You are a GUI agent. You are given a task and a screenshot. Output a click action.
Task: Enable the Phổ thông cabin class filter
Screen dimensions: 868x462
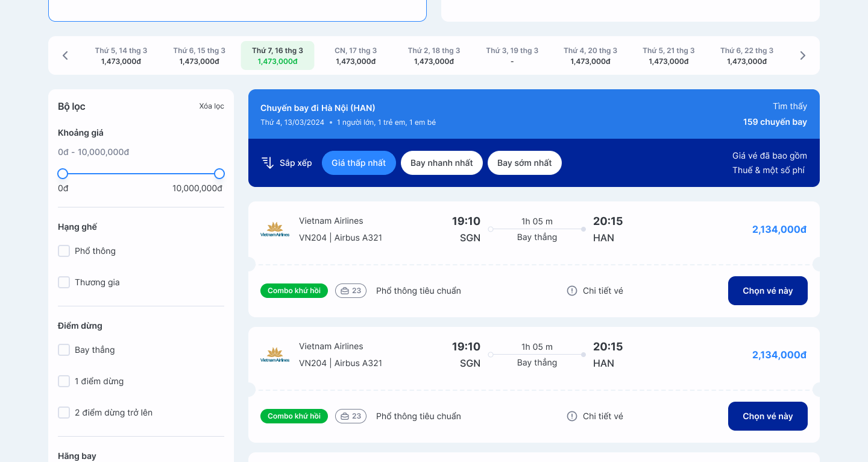pos(64,251)
